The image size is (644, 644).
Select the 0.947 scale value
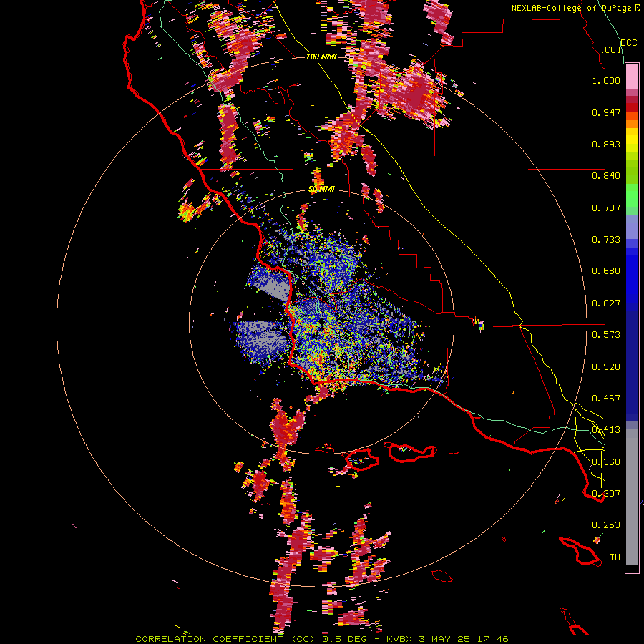click(606, 112)
